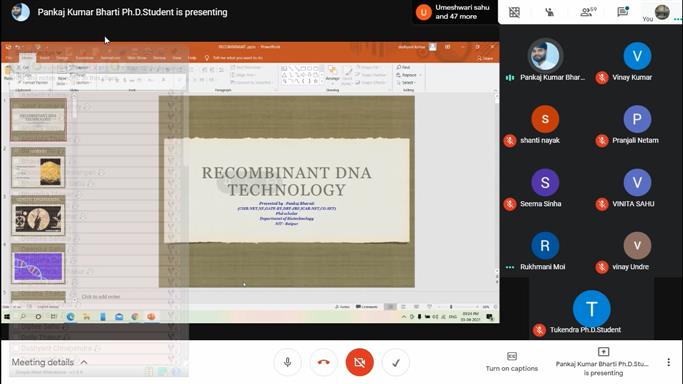Open Select dropdown in Editing group

pos(406,82)
